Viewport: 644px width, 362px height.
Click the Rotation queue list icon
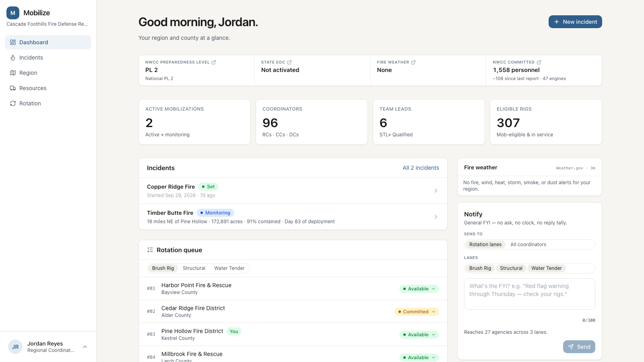150,250
